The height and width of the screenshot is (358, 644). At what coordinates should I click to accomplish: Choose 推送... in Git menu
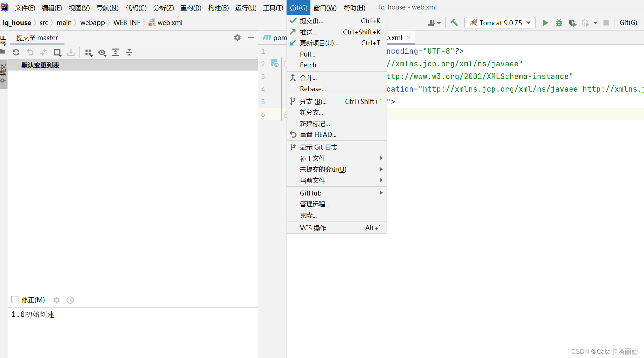(337, 32)
